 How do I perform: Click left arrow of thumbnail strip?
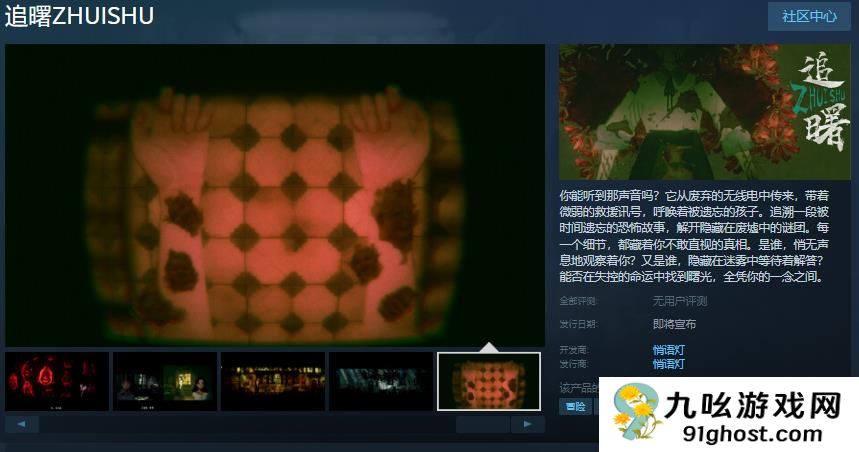click(22, 424)
